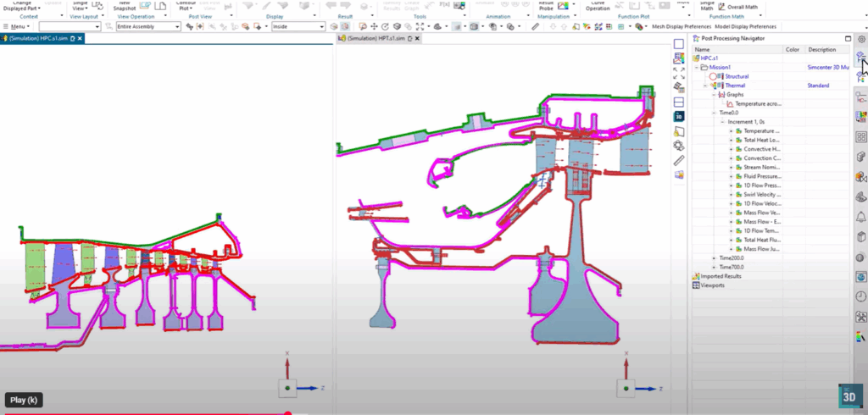Open the clock history icon in right sidebar
868x415 pixels.
(x=861, y=296)
